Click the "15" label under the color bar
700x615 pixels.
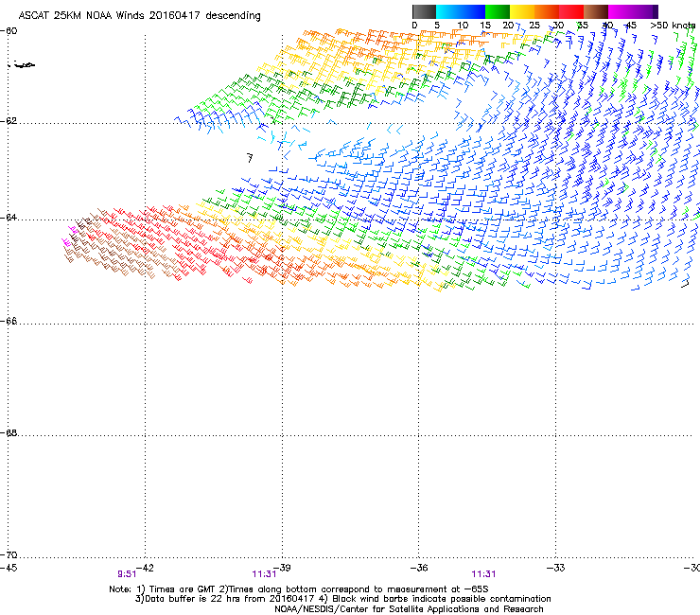coord(485,26)
